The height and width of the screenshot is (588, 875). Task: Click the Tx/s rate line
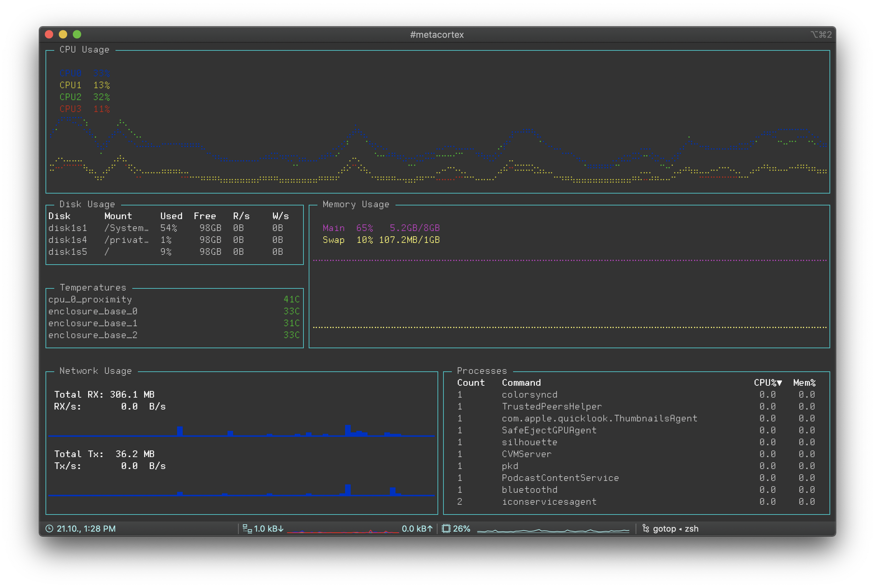click(x=110, y=466)
